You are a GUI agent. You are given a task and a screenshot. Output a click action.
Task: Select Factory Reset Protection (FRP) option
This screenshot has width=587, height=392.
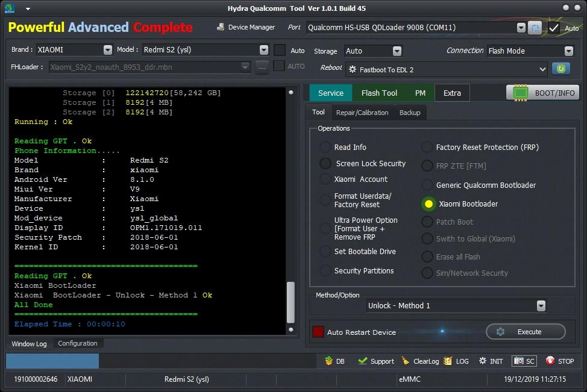pyautogui.click(x=427, y=147)
